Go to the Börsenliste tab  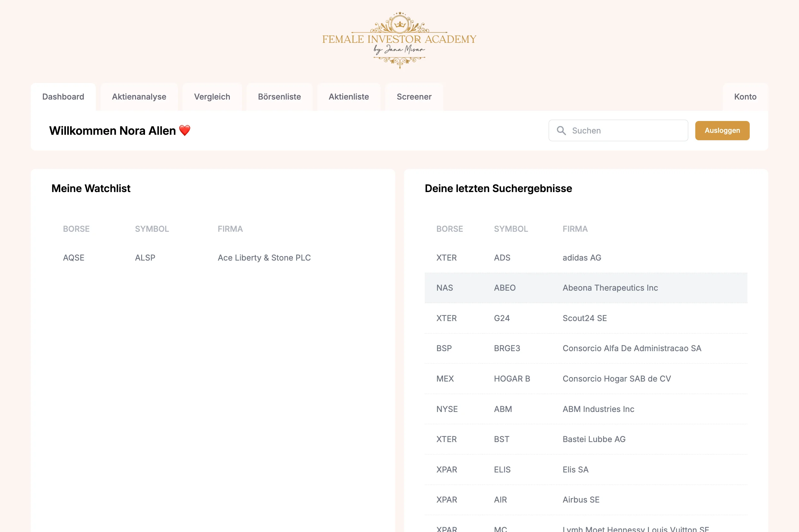tap(279, 97)
